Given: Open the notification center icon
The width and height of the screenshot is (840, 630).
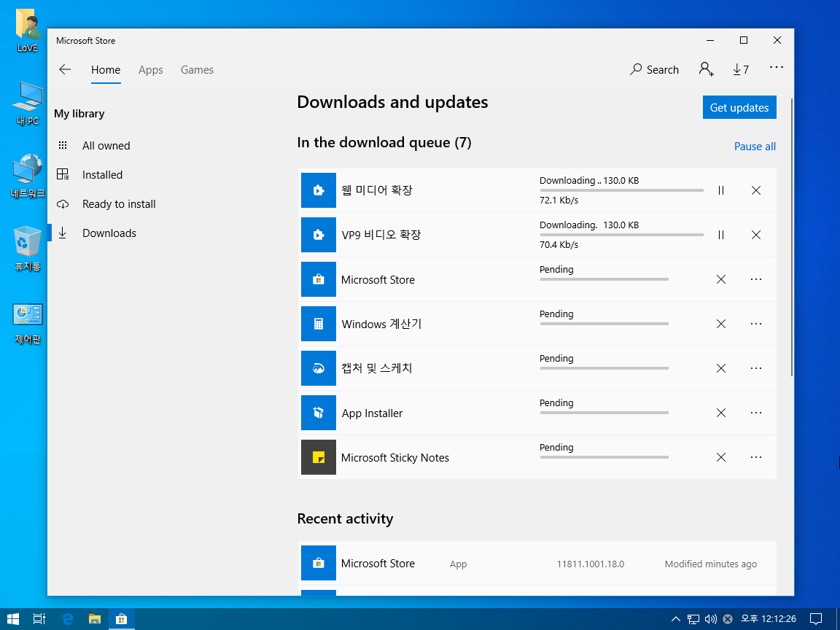Looking at the screenshot, I should point(816,619).
